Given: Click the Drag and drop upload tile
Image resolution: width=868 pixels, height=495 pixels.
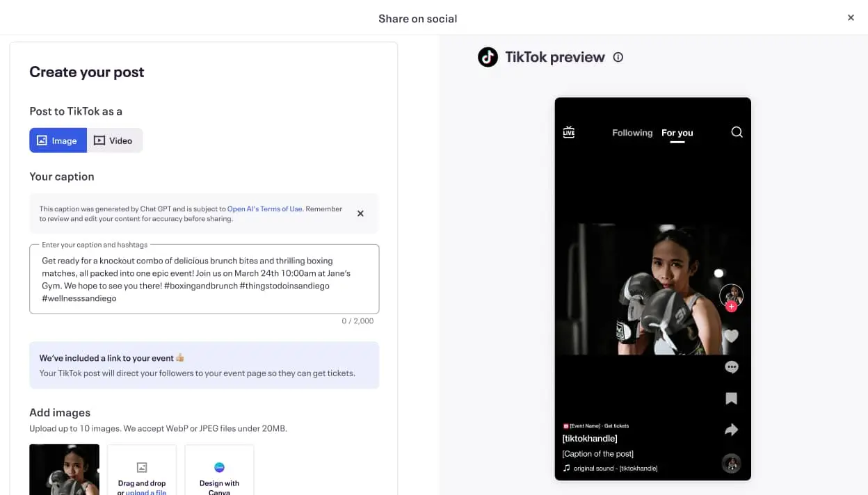Looking at the screenshot, I should tap(142, 471).
